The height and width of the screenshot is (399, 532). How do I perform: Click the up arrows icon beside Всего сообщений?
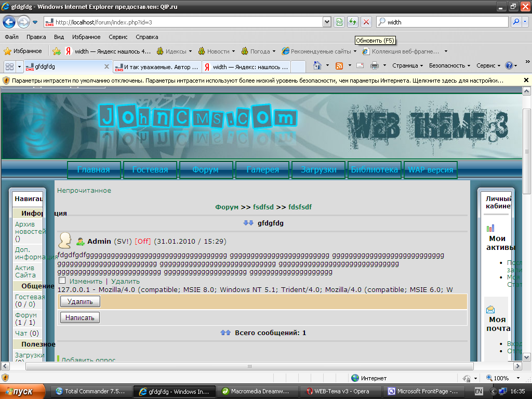[225, 332]
